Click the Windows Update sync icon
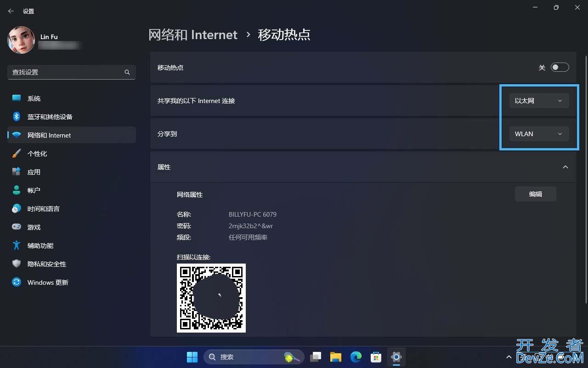The width and height of the screenshot is (588, 368). pyautogui.click(x=17, y=282)
